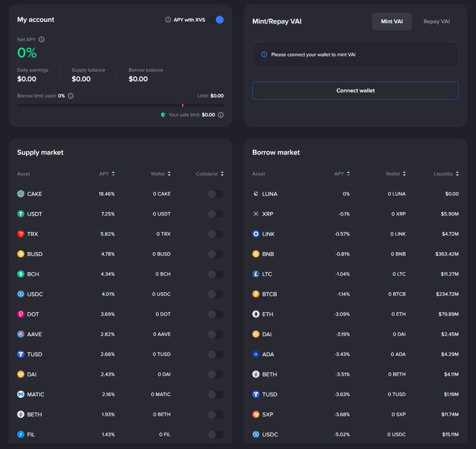Viewport: 476px width, 449px height.
Task: Switch to the Mint VAI tab
Action: coord(392,21)
